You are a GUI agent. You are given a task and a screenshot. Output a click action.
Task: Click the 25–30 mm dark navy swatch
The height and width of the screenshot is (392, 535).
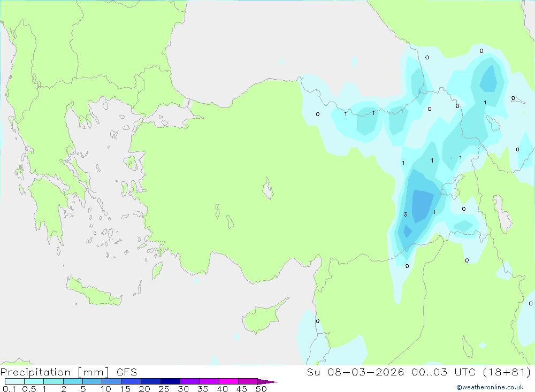tap(170, 381)
